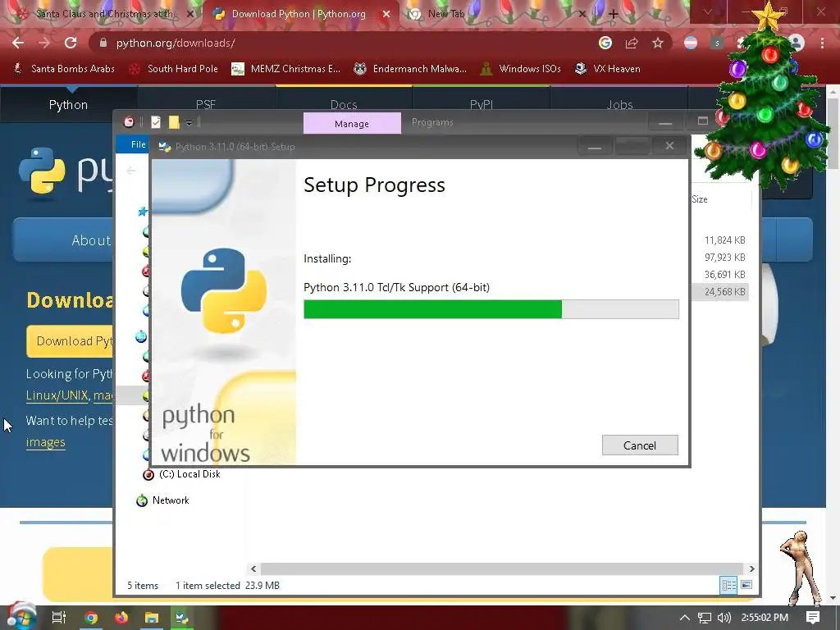Click the Properties quick access icon in Explorer

tap(156, 123)
